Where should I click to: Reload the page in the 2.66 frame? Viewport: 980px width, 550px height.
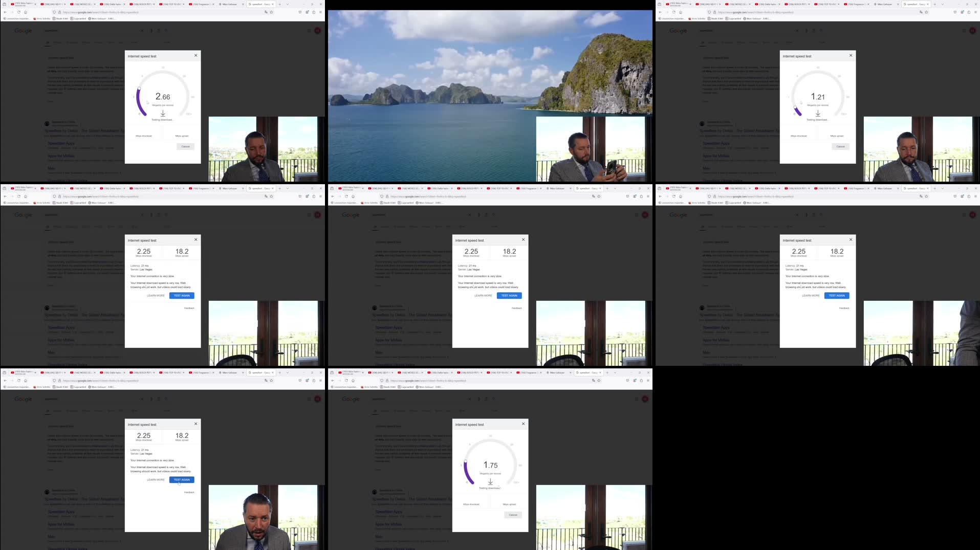18,12
